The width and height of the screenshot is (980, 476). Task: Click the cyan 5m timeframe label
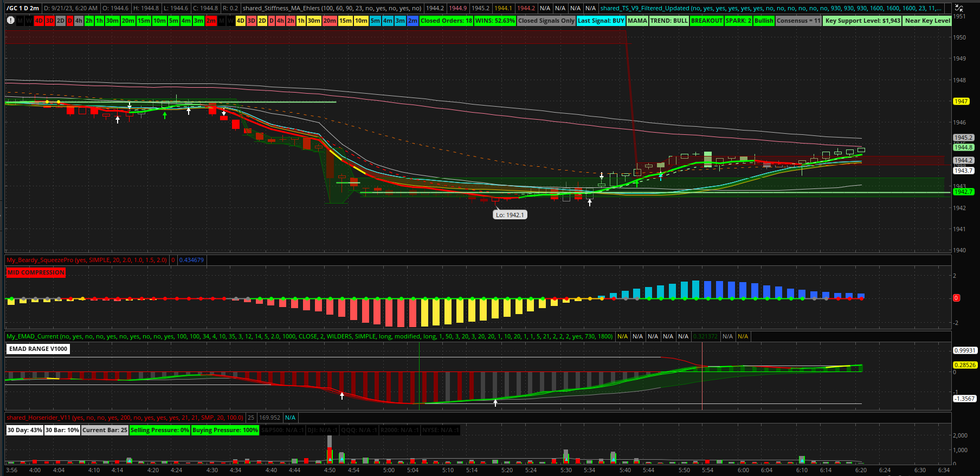[375, 21]
